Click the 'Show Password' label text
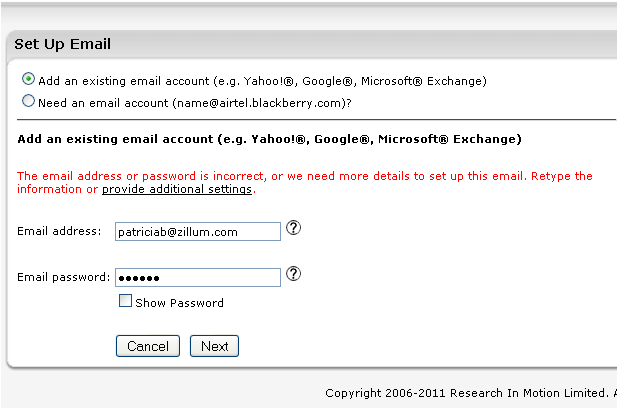 click(x=179, y=303)
